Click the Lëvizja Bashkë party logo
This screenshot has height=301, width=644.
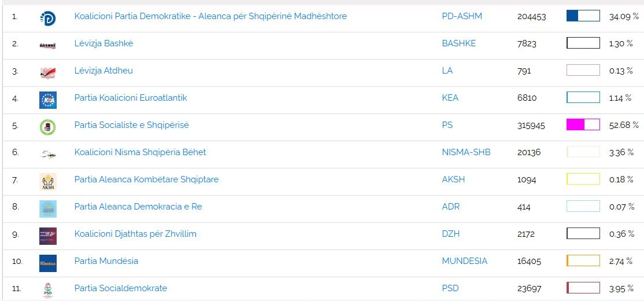(47, 46)
